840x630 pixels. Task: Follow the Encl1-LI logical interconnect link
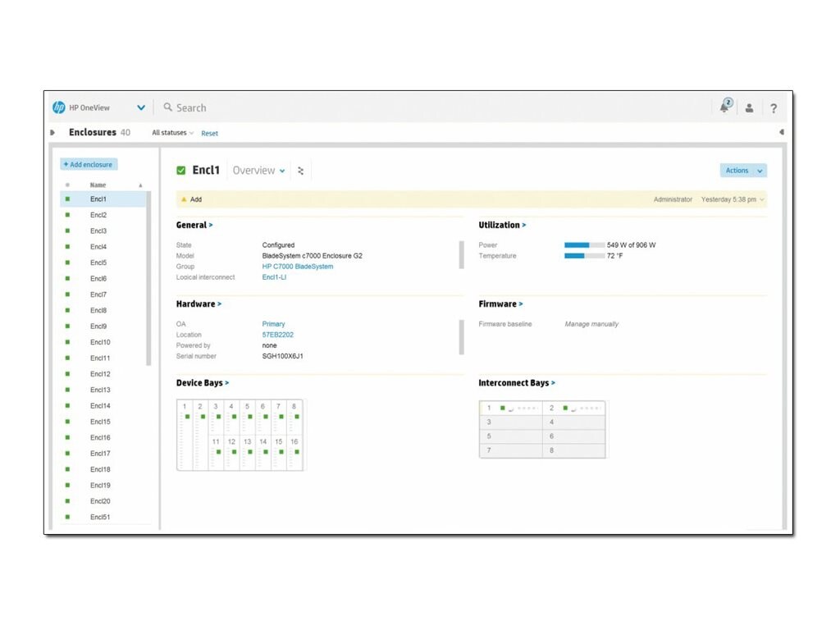pos(272,276)
